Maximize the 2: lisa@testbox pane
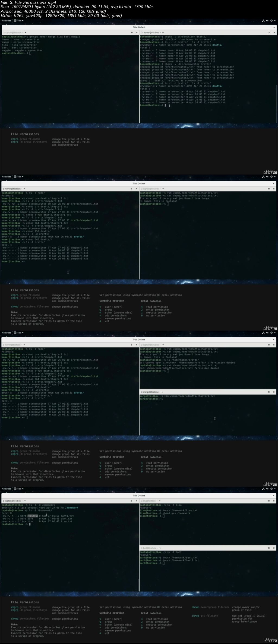This screenshot has height=644, width=278. coord(269,501)
